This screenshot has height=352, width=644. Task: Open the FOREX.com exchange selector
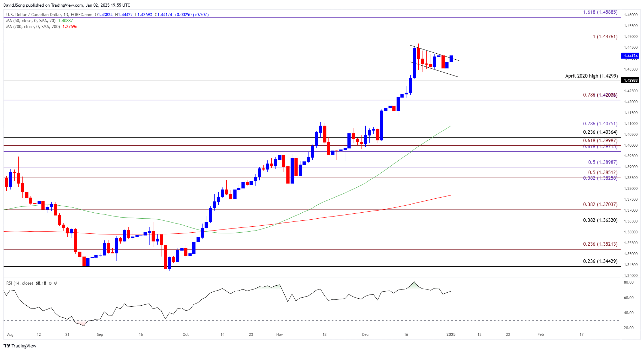pyautogui.click(x=81, y=15)
